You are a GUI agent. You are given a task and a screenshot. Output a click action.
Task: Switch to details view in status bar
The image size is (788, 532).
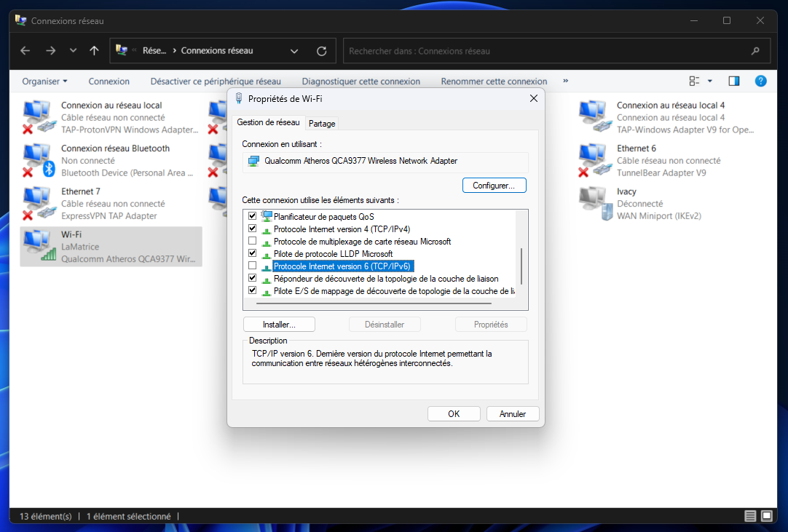tap(750, 516)
